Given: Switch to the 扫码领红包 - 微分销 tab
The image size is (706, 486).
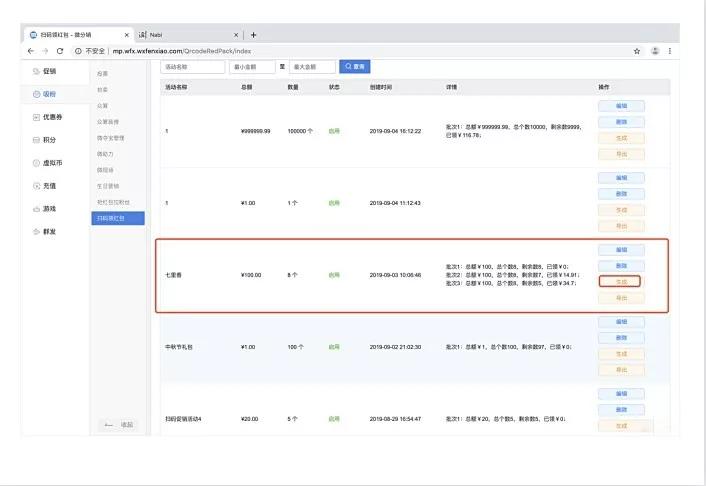Looking at the screenshot, I should [x=79, y=35].
